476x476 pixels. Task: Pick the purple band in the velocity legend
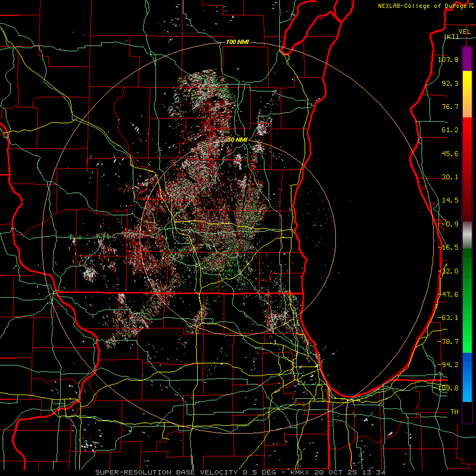pos(467,59)
